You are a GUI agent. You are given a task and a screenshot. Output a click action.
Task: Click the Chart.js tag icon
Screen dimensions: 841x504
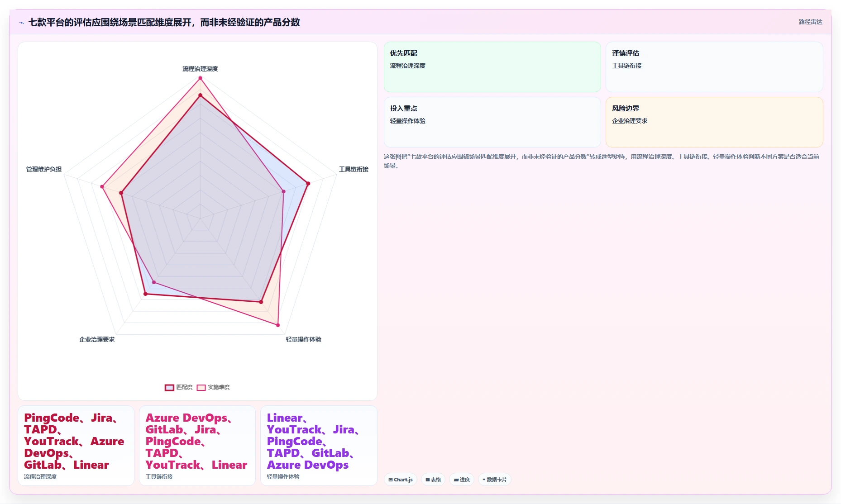(x=391, y=480)
